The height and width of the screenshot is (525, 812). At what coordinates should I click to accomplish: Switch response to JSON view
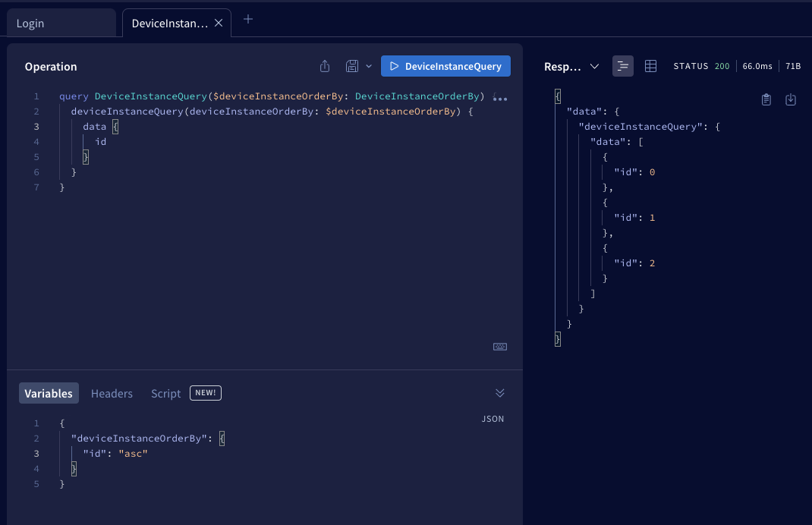tap(623, 66)
